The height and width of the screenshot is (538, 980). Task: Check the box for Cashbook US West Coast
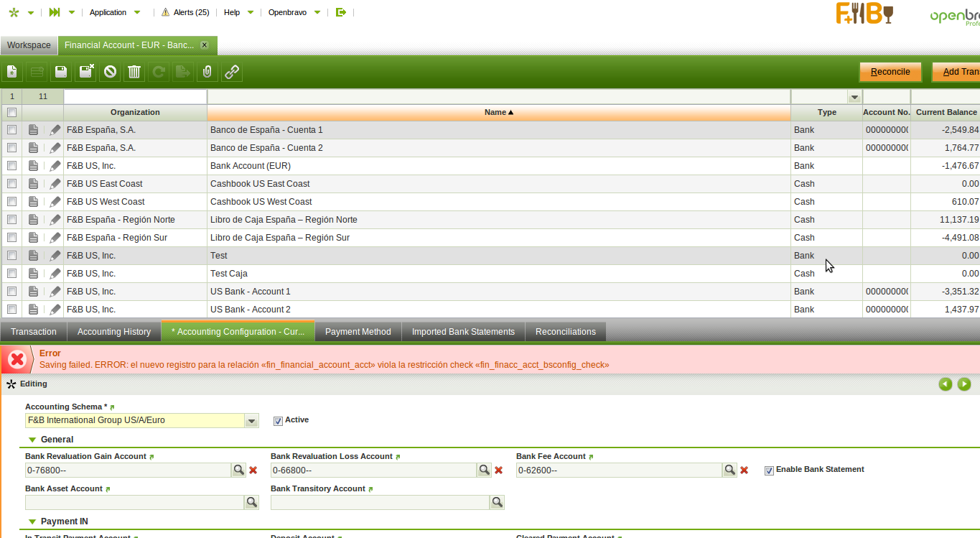click(x=11, y=202)
